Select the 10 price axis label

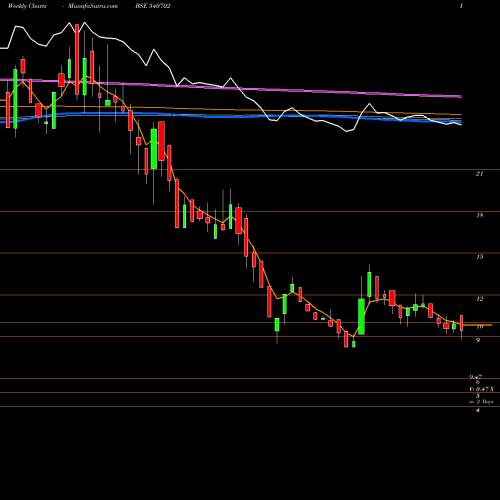tap(479, 327)
